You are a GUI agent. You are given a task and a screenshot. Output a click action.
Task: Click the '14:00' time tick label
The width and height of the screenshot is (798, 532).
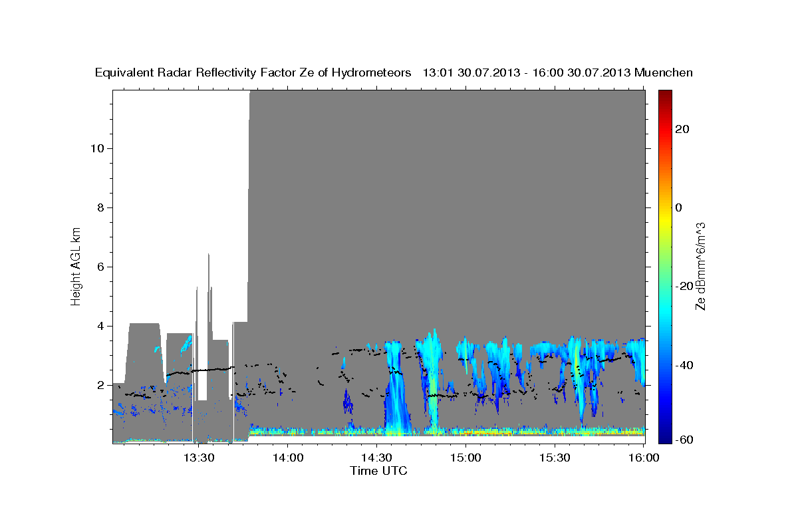[x=287, y=458]
